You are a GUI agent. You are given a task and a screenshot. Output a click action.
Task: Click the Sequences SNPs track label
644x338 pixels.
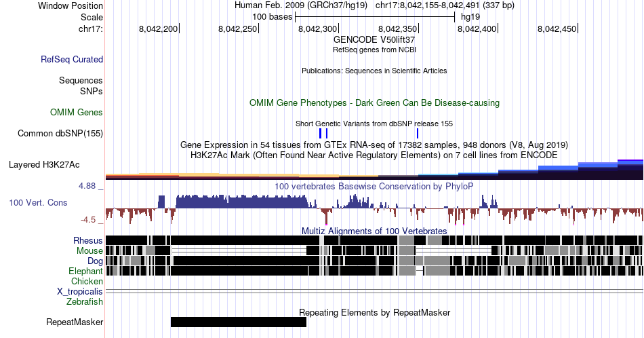(x=81, y=86)
